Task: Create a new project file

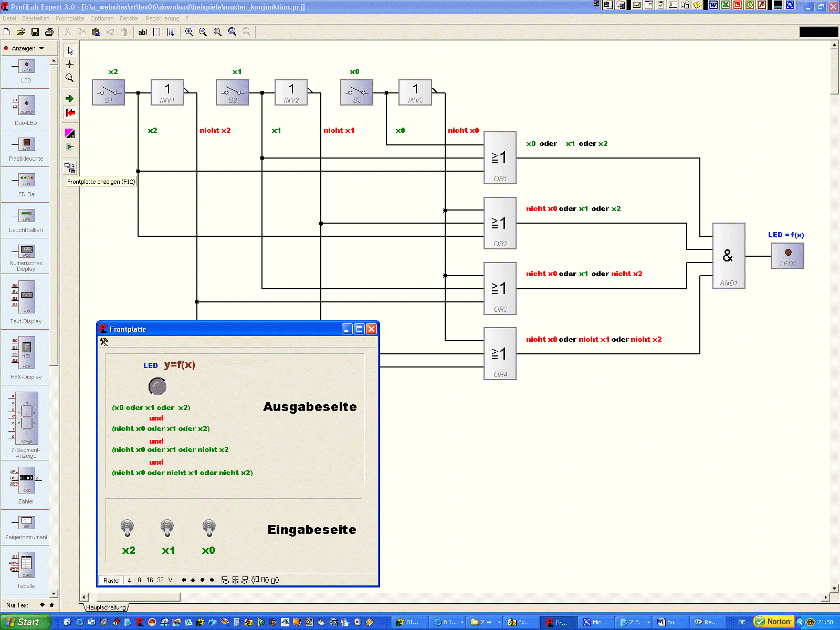Action: click(x=7, y=32)
